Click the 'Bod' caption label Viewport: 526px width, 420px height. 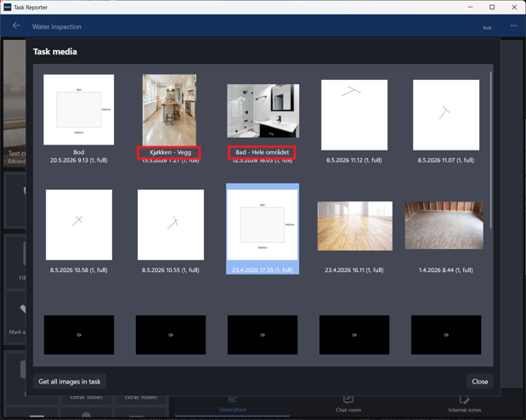coord(79,152)
